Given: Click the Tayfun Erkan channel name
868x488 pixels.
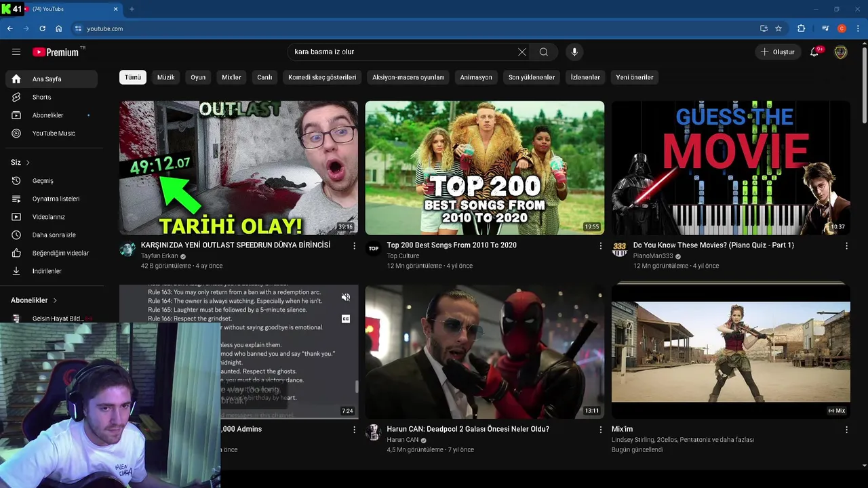Looking at the screenshot, I should pyautogui.click(x=159, y=256).
